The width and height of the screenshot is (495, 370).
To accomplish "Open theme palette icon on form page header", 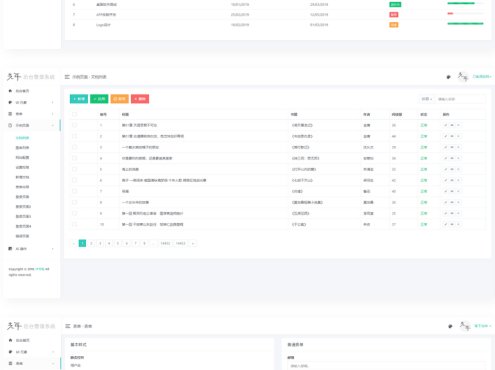I will click(450, 326).
